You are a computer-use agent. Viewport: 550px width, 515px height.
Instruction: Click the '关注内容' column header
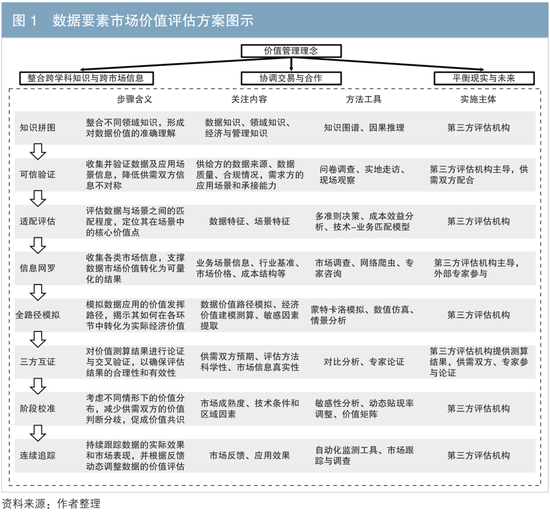pyautogui.click(x=249, y=99)
